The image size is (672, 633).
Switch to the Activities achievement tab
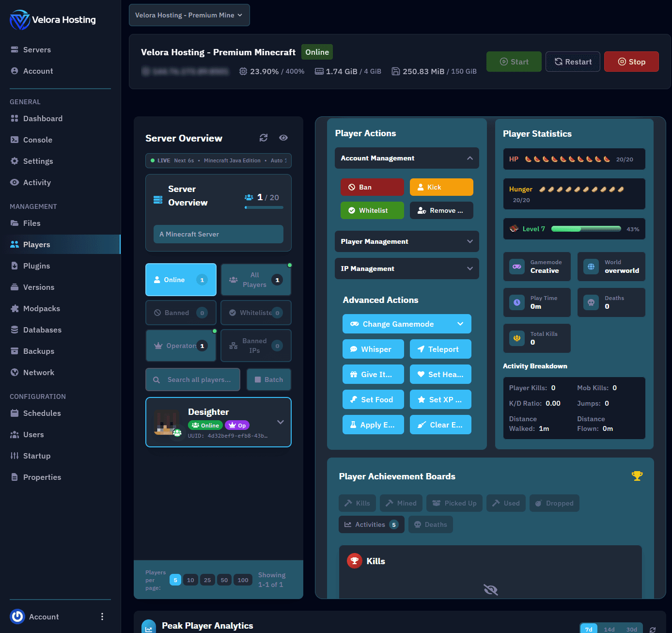371,524
